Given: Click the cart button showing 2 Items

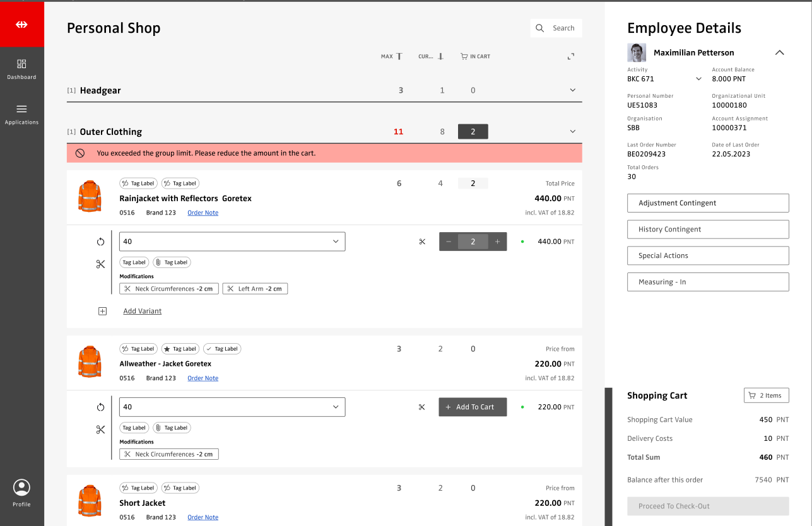Looking at the screenshot, I should [766, 395].
